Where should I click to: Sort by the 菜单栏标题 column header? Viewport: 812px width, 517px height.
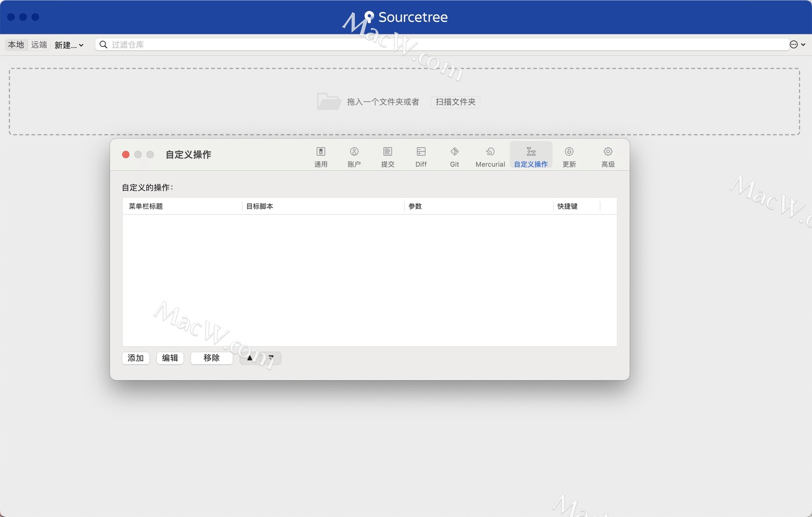click(x=182, y=206)
